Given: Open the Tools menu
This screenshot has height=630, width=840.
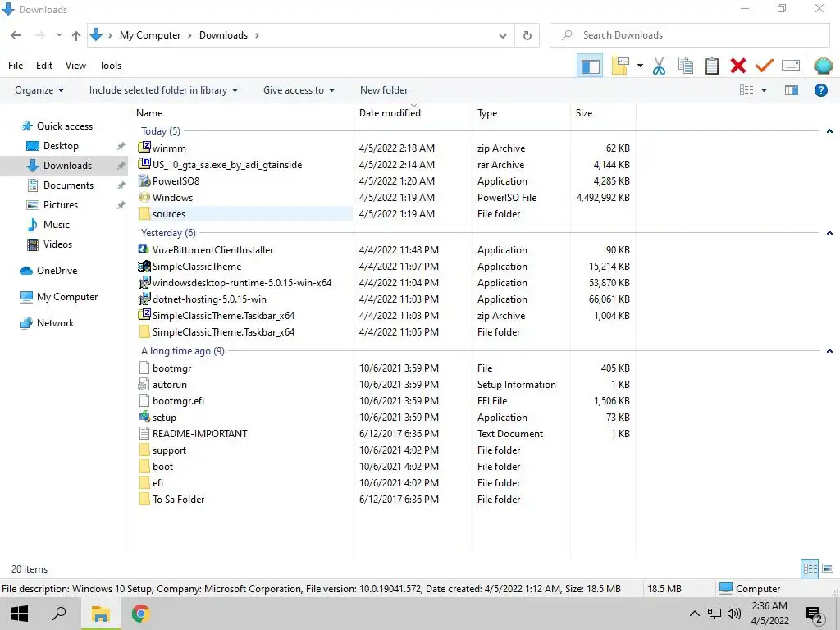Looking at the screenshot, I should [x=111, y=66].
